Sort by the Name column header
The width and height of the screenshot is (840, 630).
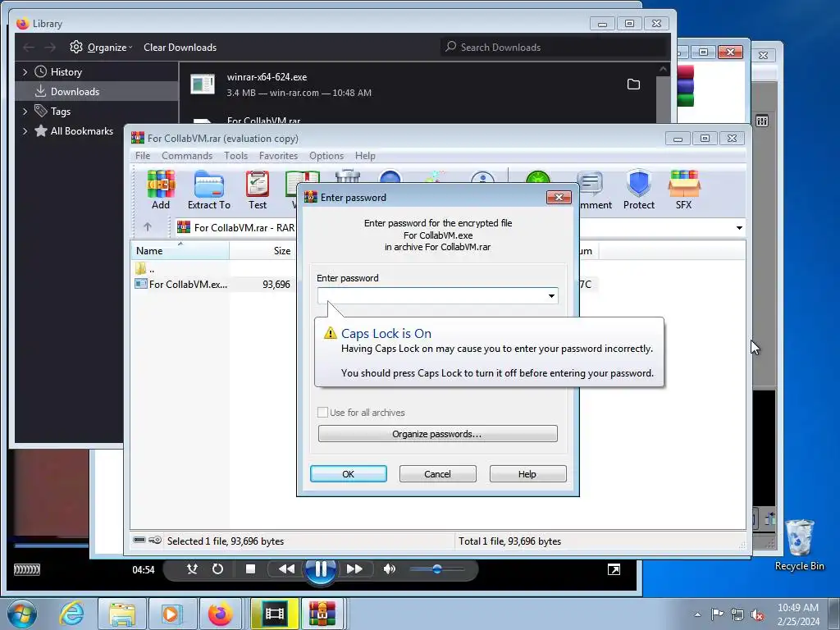(180, 250)
